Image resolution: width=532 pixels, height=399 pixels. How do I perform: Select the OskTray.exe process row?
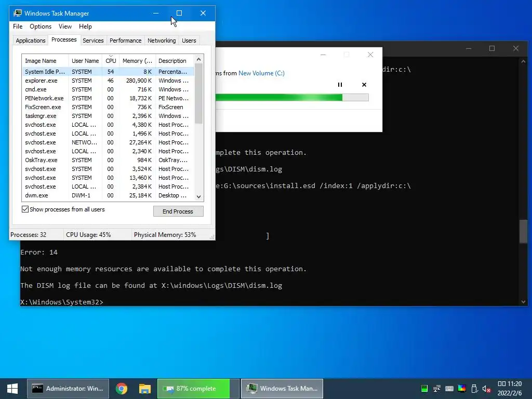[x=108, y=160]
